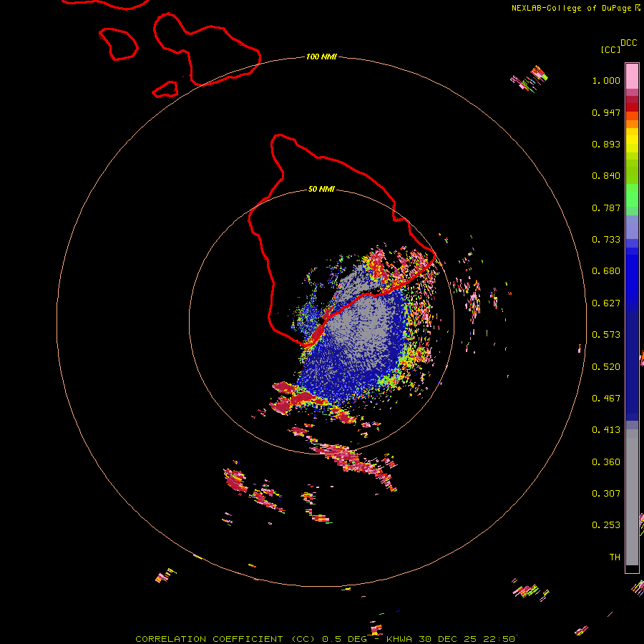Click the "KHWA 30 DEC 25 22:50" timestamp text
The width and height of the screenshot is (644, 644).
451,639
